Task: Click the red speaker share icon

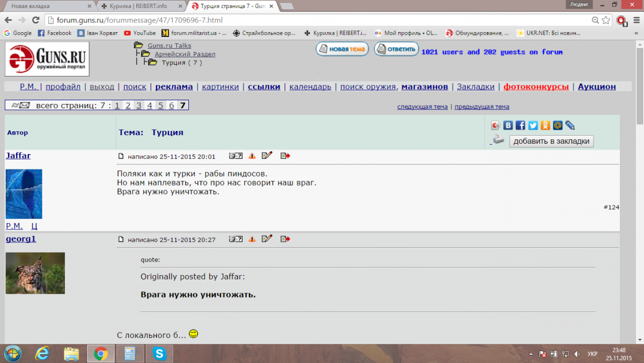Action: (495, 125)
